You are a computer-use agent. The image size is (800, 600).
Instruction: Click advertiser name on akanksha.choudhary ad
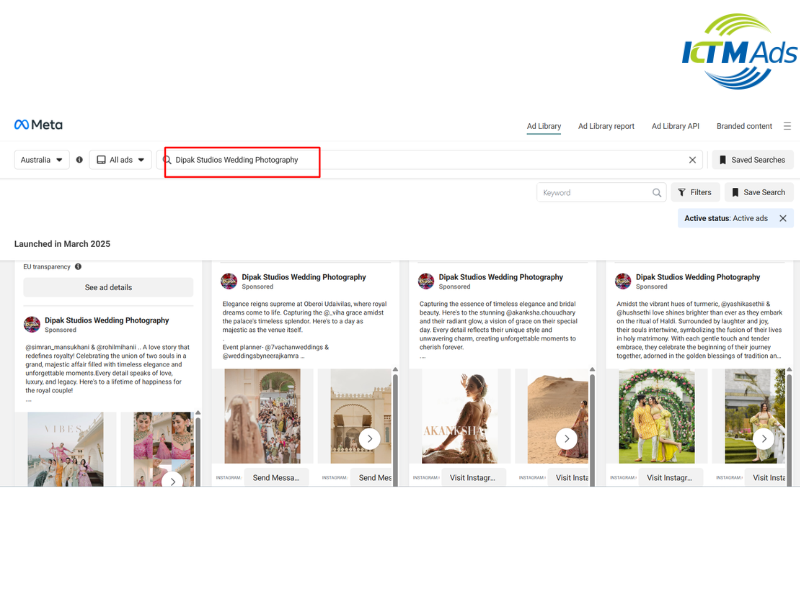coord(501,277)
